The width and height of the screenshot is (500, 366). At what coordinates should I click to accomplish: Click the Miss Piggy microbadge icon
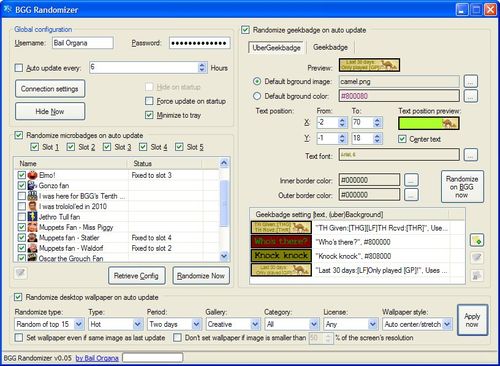coord(32,227)
